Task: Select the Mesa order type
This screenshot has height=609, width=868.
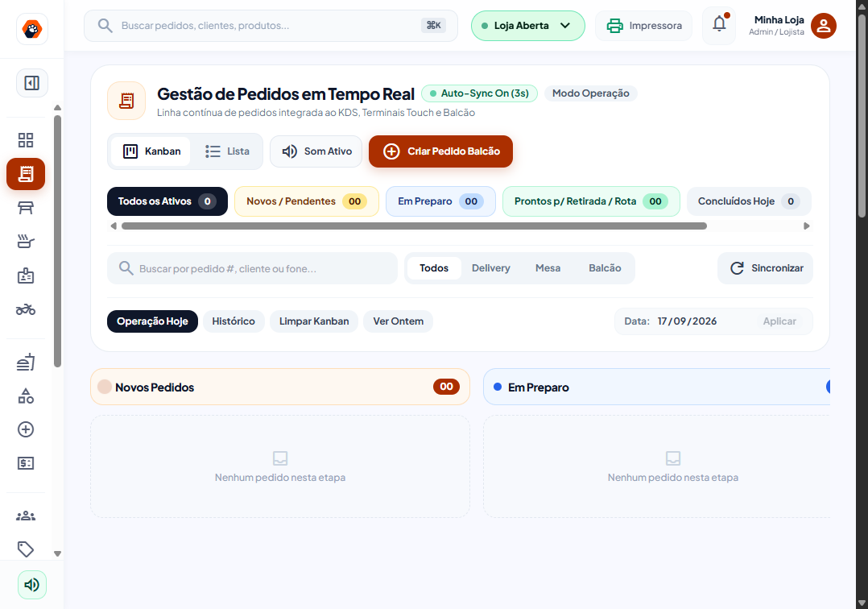Action: [548, 268]
